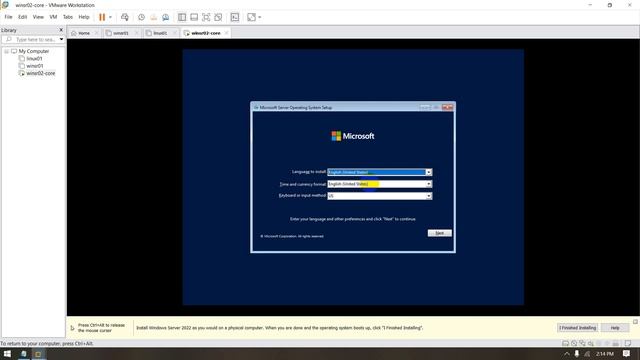
Task: Click the CD/DVD drive status bar icon
Action: [x=574, y=343]
